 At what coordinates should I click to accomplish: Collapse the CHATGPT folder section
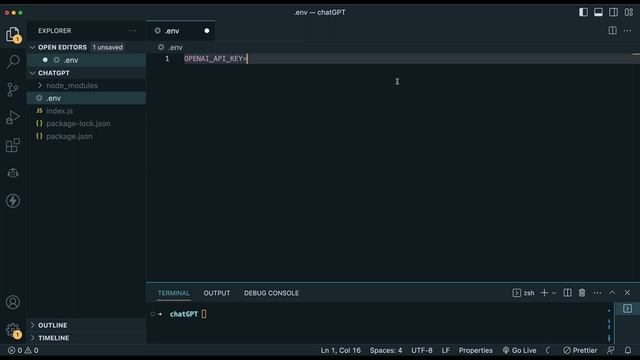click(87, 73)
